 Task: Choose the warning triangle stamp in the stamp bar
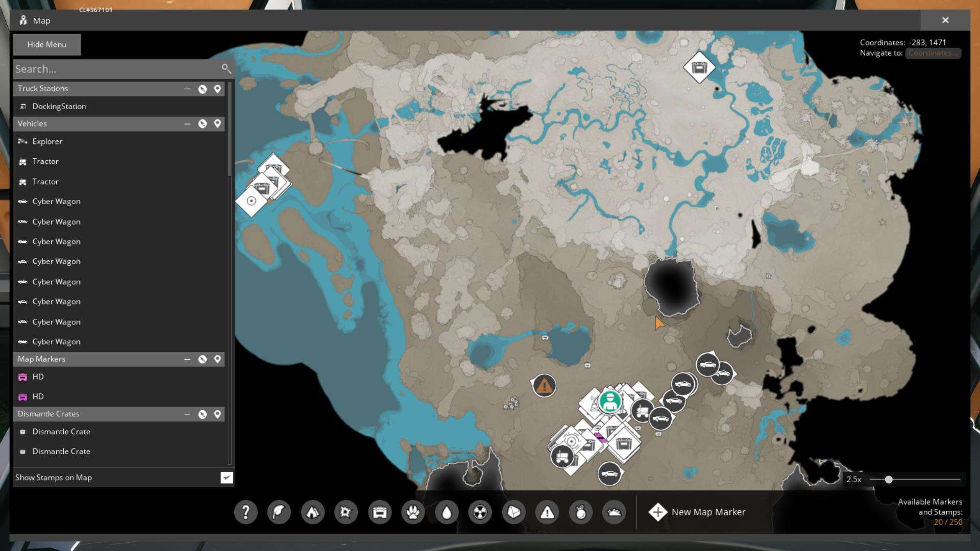pos(547,512)
